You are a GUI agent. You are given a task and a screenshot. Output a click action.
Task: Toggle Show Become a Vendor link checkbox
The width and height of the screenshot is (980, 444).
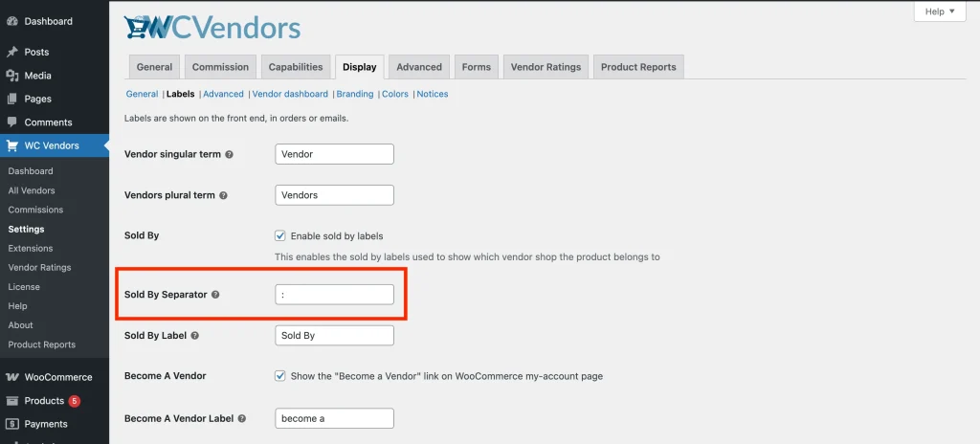coord(280,376)
